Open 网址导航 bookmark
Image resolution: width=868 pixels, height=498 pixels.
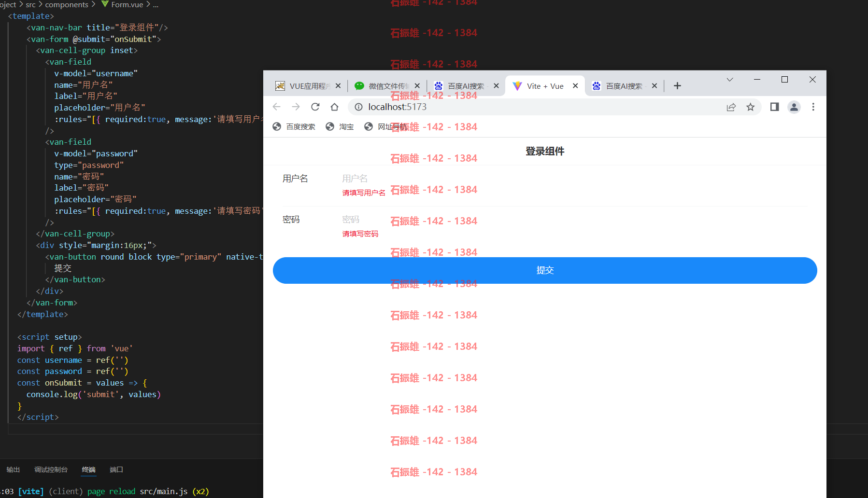click(385, 126)
